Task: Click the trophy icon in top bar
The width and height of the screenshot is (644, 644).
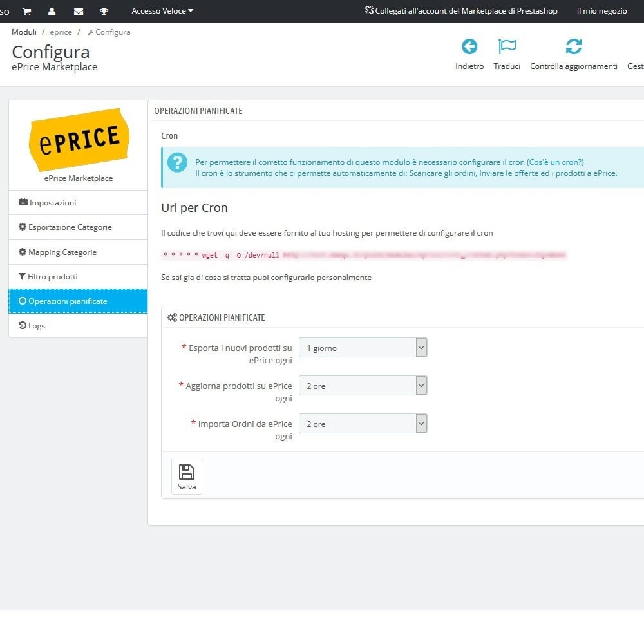Action: [104, 12]
